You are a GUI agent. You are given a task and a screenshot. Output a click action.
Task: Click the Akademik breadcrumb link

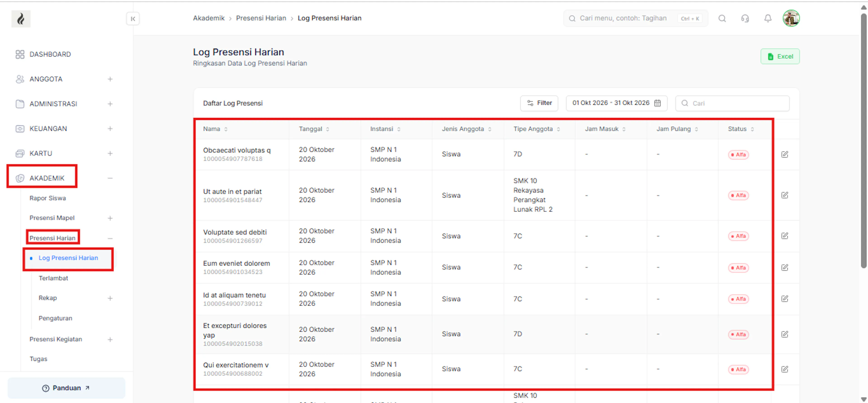[209, 18]
